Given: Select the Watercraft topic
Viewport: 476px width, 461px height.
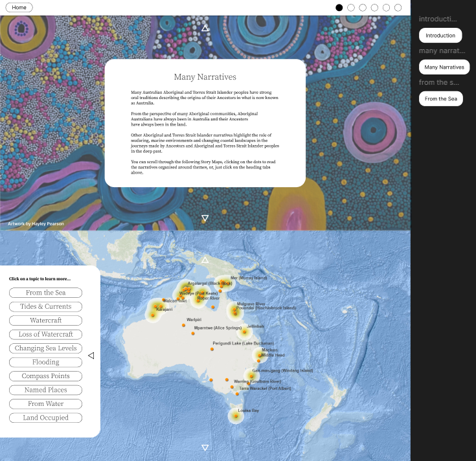Looking at the screenshot, I should tap(45, 320).
